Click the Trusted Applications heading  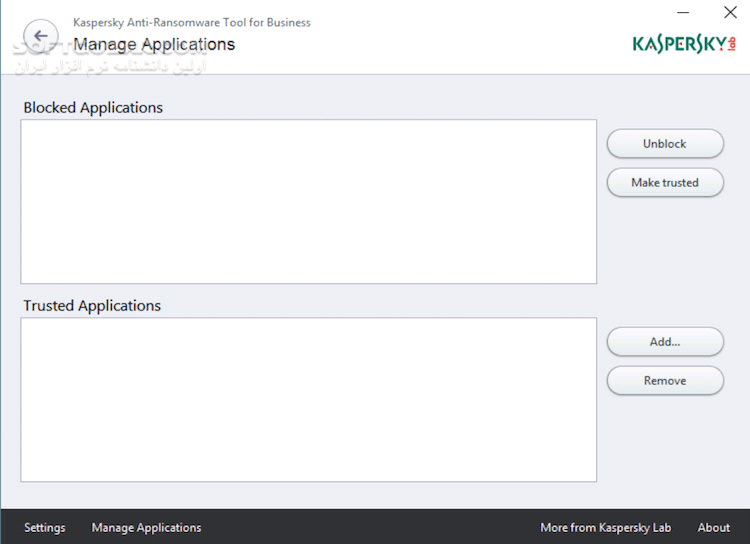pos(92,306)
